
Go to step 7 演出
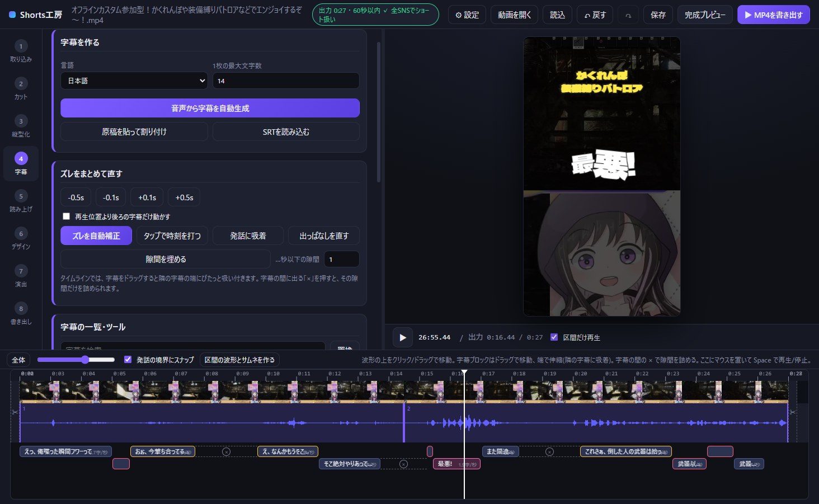click(x=21, y=276)
